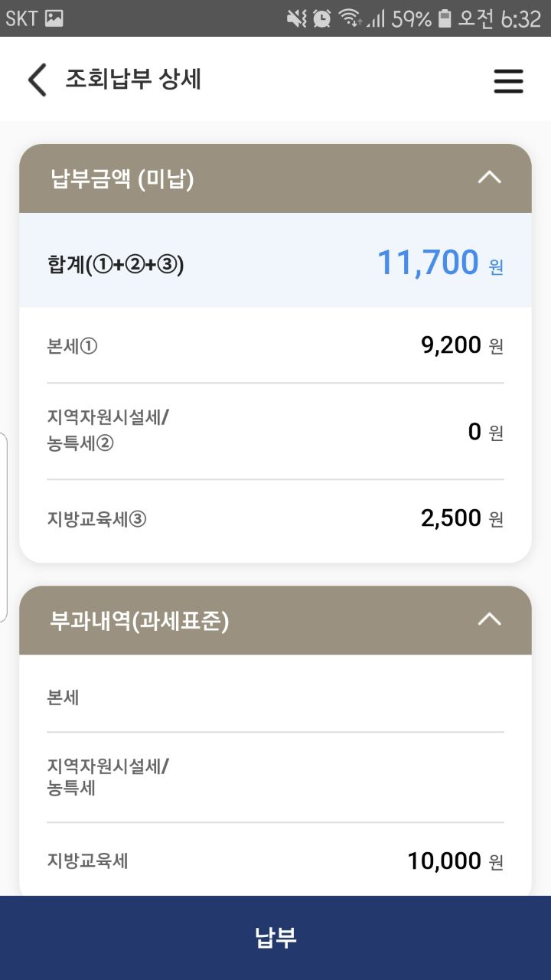Collapse the 부과내역(과세표준) section chevron
The image size is (551, 980).
(x=489, y=619)
